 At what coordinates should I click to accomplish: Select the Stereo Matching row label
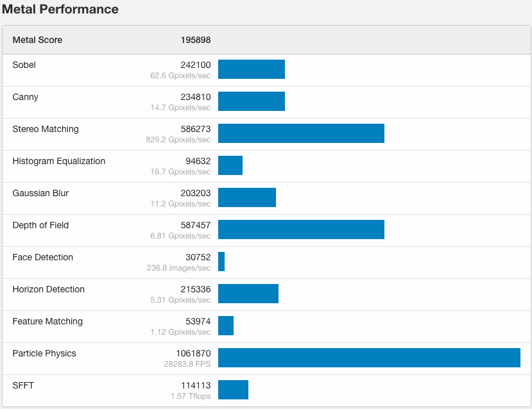point(46,129)
